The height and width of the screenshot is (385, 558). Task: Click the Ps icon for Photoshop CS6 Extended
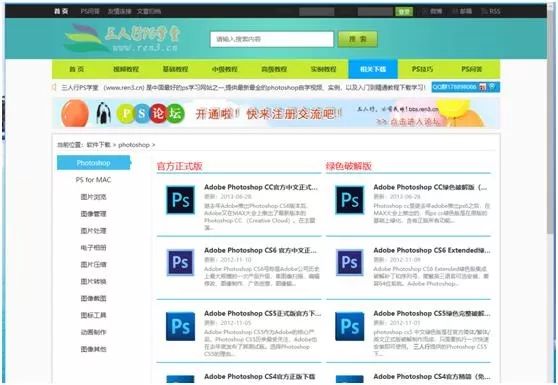tap(350, 263)
